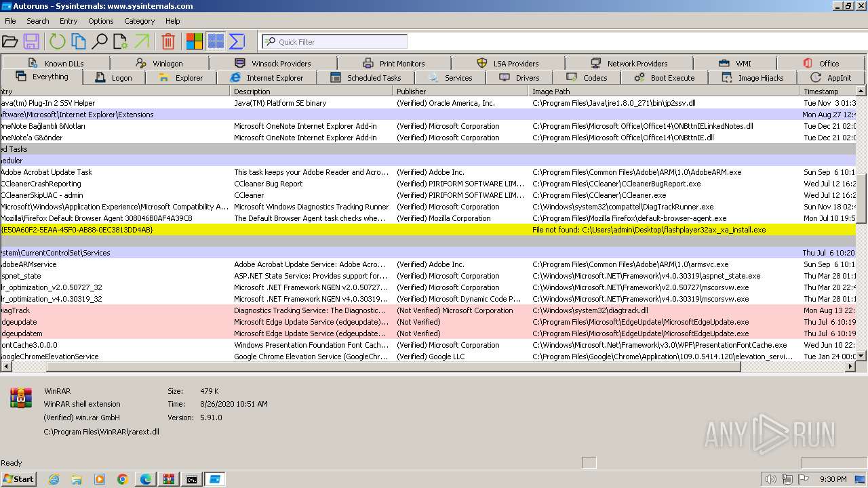Viewport: 868px width, 488px height.
Task: Click the vertical scrollbar up arrow
Action: pos(861,91)
